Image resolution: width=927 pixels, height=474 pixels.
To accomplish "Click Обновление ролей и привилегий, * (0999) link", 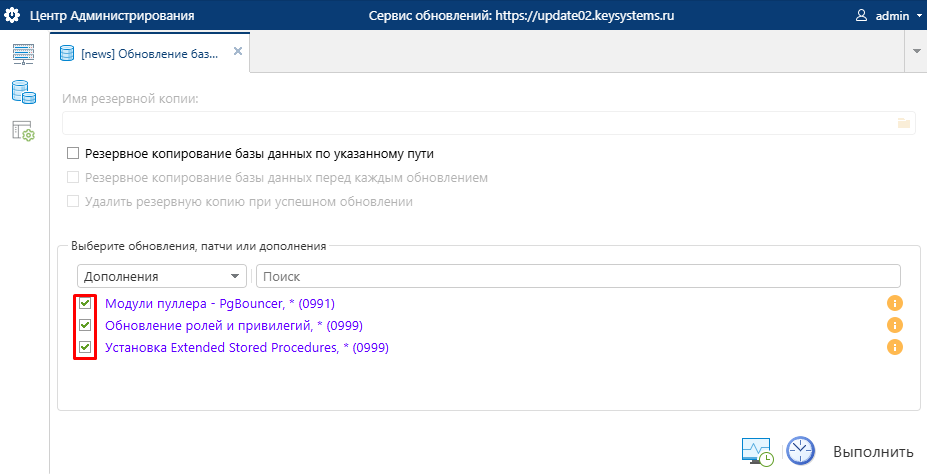I will [x=234, y=326].
